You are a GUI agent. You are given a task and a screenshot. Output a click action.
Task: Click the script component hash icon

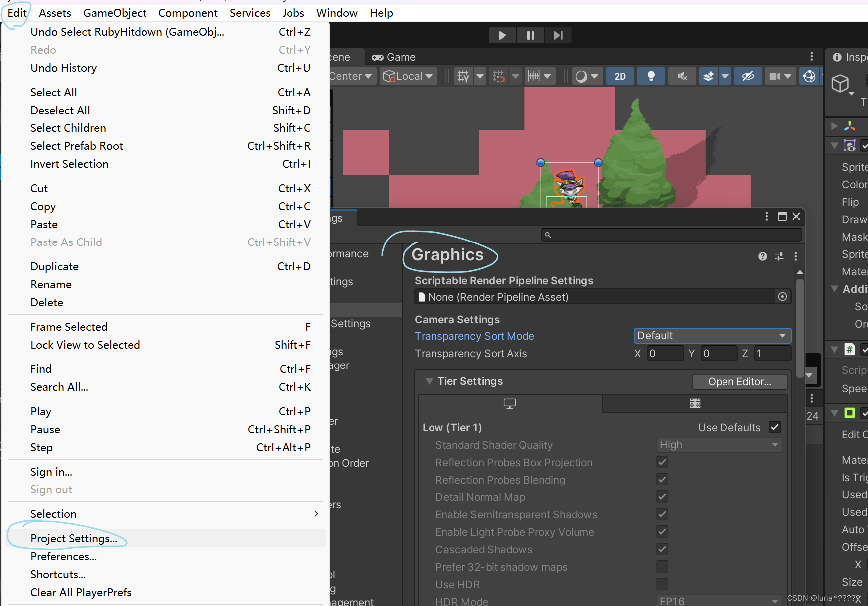tap(850, 349)
